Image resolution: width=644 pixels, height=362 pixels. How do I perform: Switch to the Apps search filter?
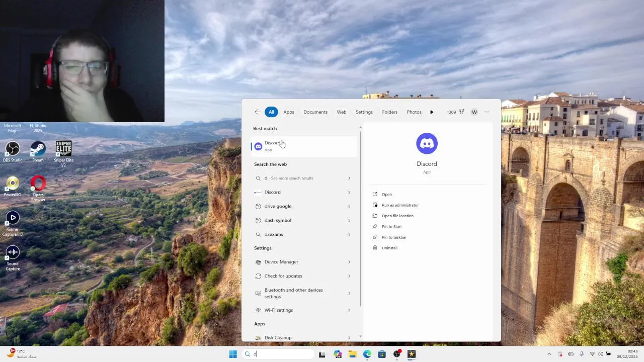[x=289, y=112]
